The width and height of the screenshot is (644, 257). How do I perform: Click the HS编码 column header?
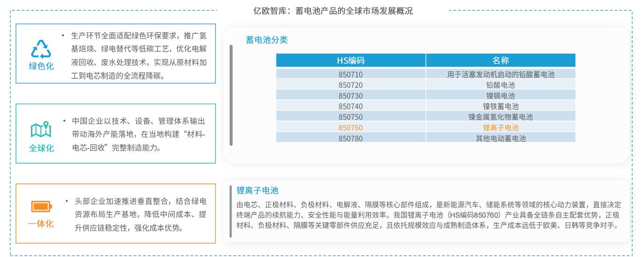[x=350, y=60]
